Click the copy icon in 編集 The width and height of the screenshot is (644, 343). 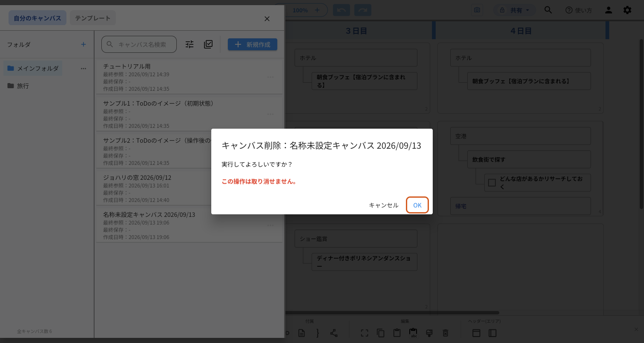point(381,333)
